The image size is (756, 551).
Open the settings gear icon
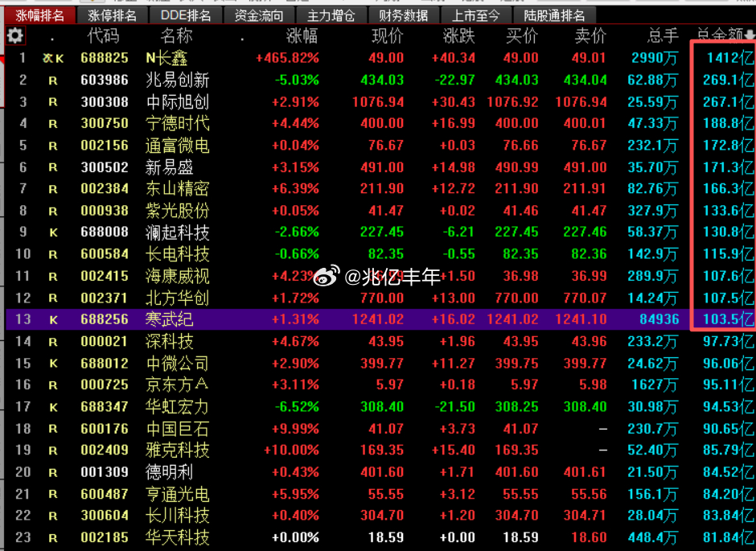tap(15, 35)
